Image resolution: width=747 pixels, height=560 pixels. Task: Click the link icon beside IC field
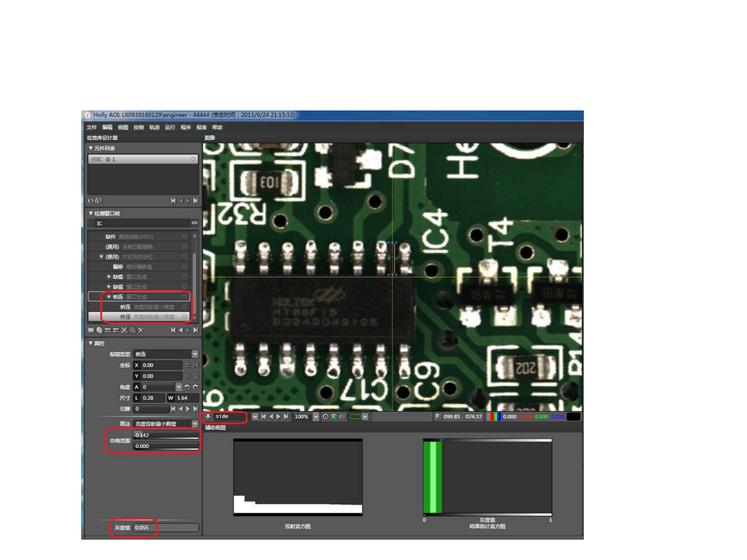coord(194,223)
